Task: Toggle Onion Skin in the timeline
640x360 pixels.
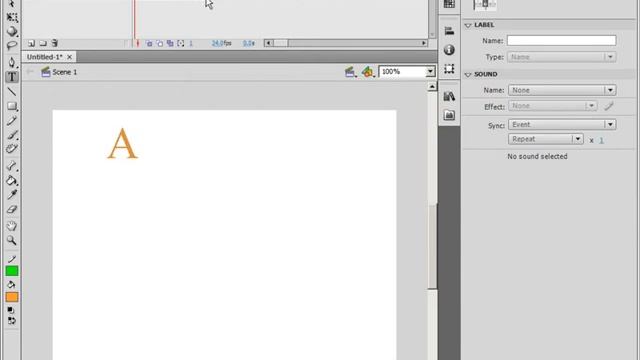Action: (x=149, y=43)
